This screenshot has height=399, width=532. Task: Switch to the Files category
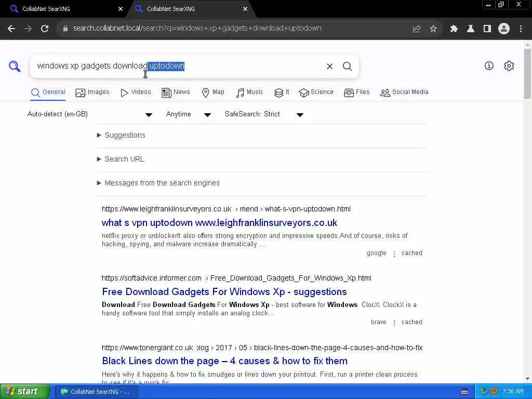pos(356,92)
